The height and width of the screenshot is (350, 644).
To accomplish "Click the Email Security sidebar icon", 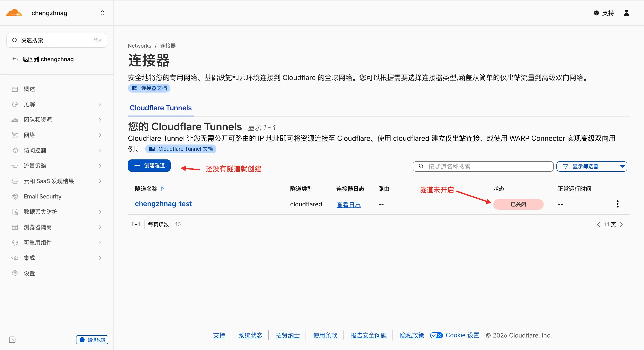I will click(x=15, y=196).
